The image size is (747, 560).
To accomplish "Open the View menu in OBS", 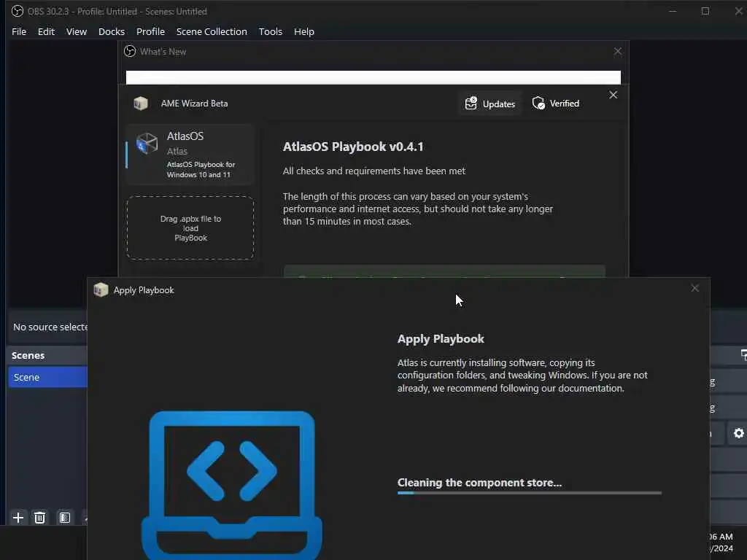I will coord(76,31).
